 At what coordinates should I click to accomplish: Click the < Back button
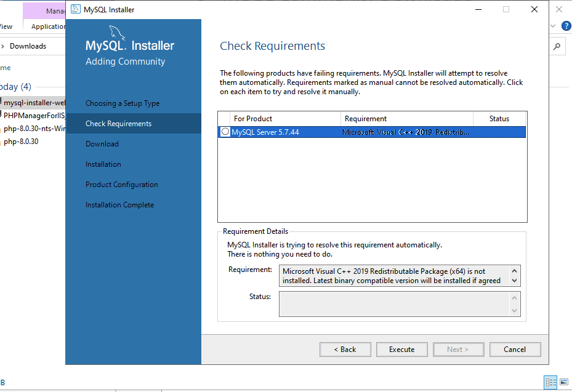[345, 350]
